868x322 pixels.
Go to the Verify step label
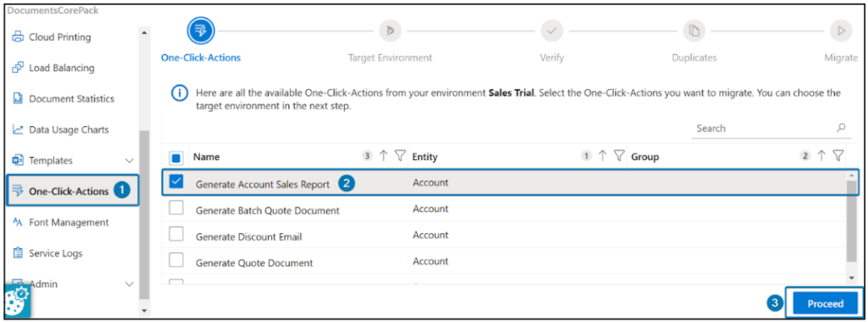[x=551, y=58]
